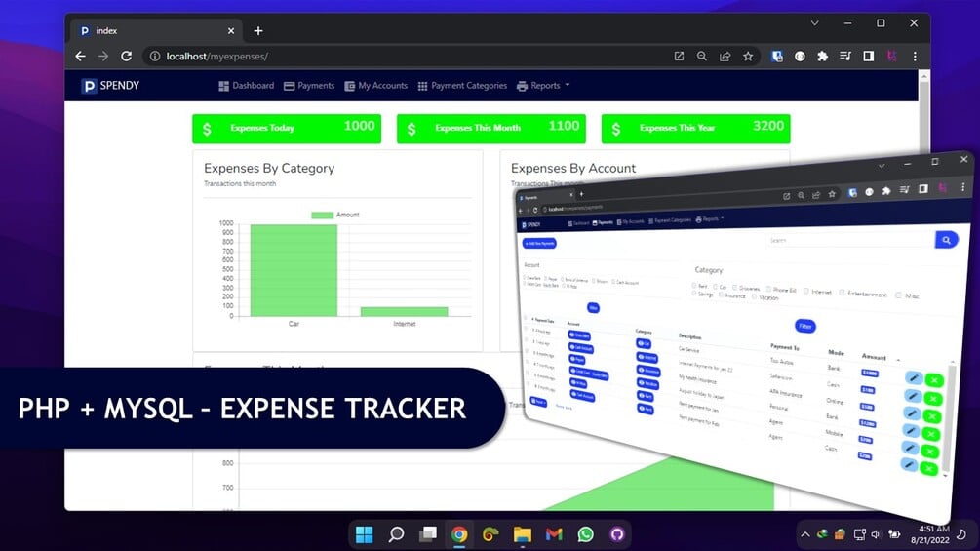This screenshot has width=980, height=551.
Task: Open the Dashboard page in the main window
Action: (x=247, y=86)
